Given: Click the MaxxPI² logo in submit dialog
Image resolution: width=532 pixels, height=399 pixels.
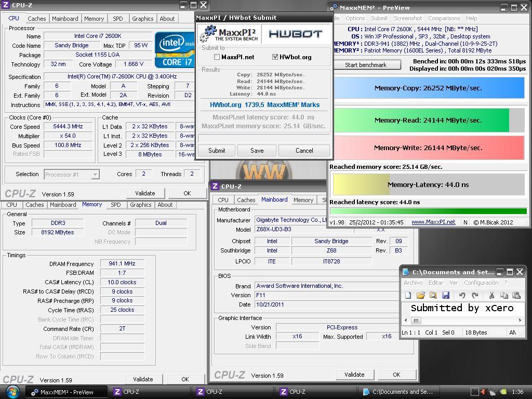Looking at the screenshot, I should 229,34.
